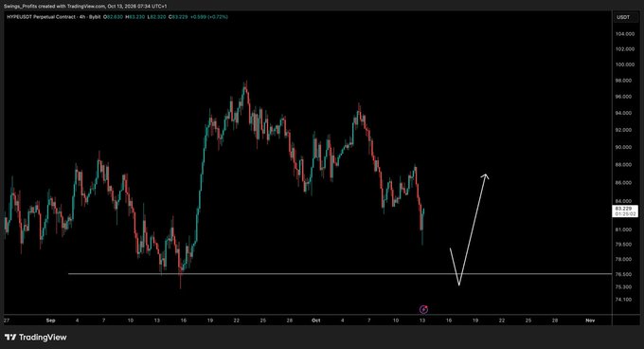The height and width of the screenshot is (349, 644).
Task: Click the 78.000 price axis label
Action: (x=623, y=260)
